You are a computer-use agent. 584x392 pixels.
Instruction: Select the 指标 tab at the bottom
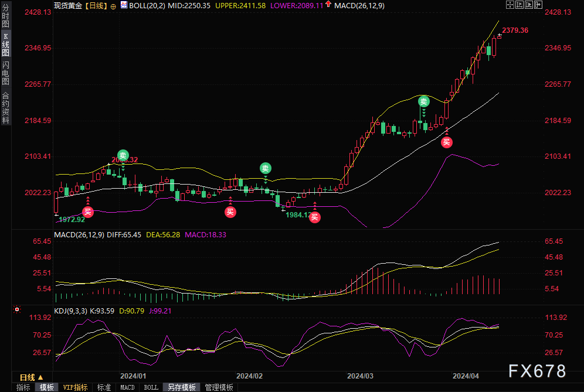23,387
